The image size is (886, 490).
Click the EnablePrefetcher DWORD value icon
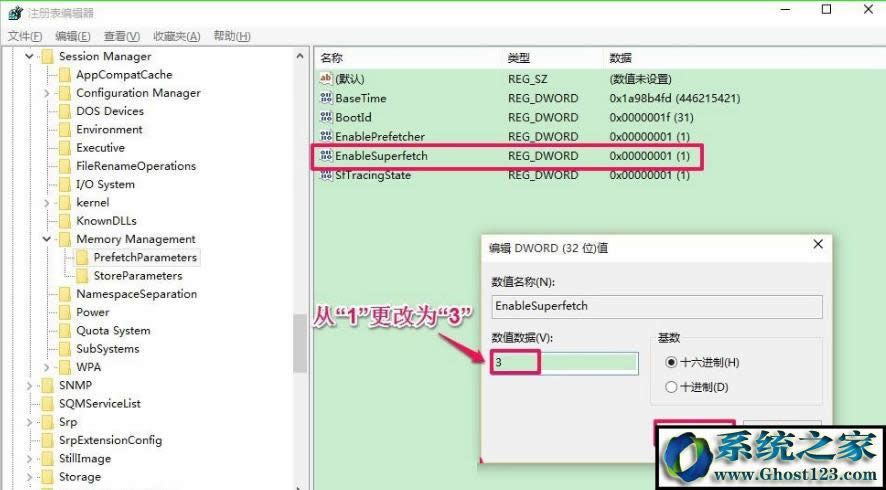(x=326, y=136)
